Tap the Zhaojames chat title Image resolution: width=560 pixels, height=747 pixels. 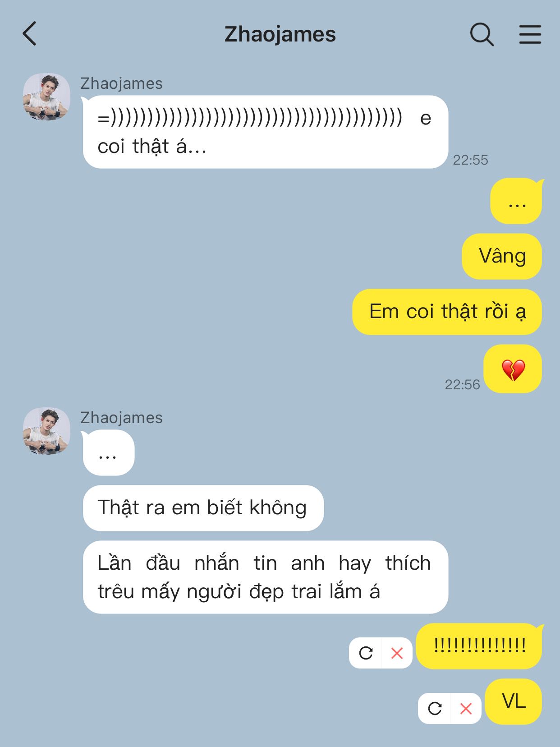pyautogui.click(x=280, y=34)
